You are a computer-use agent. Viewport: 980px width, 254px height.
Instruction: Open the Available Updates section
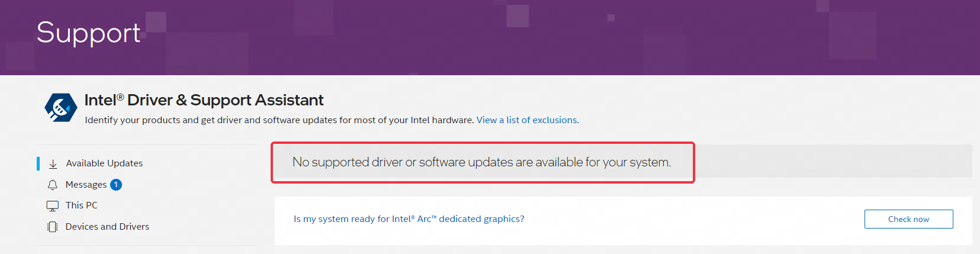(104, 163)
